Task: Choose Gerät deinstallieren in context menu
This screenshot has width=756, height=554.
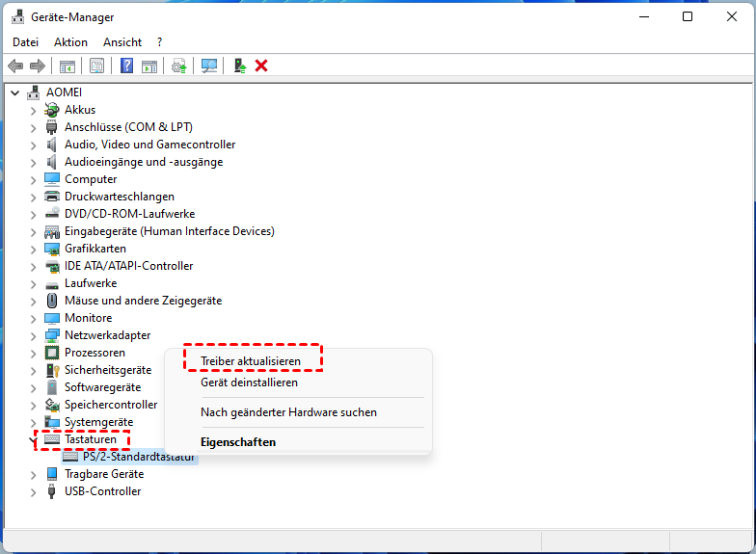Action: [249, 383]
